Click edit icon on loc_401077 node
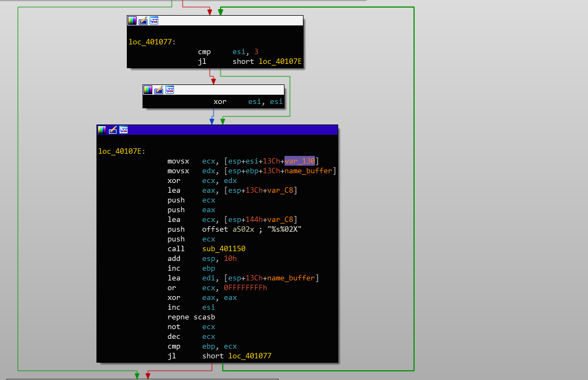588x380 pixels. [143, 21]
